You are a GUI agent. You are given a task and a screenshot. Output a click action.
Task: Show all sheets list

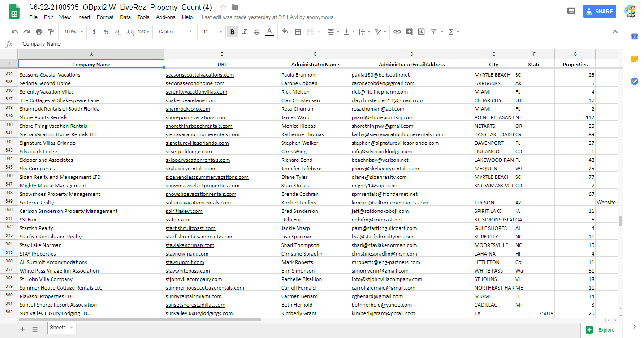click(35, 329)
